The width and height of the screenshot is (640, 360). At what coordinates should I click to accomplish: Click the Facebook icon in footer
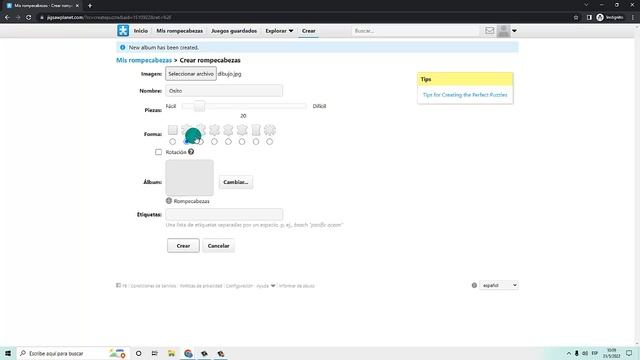[x=118, y=285]
